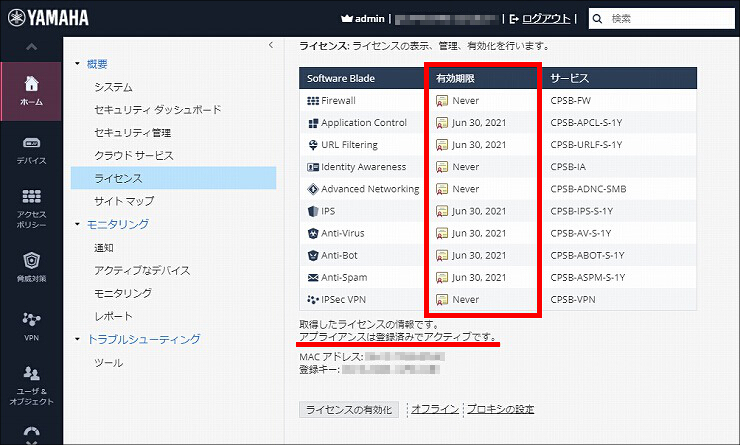Click the IPS shield icon
Image resolution: width=740 pixels, height=445 pixels.
pyautogui.click(x=313, y=211)
